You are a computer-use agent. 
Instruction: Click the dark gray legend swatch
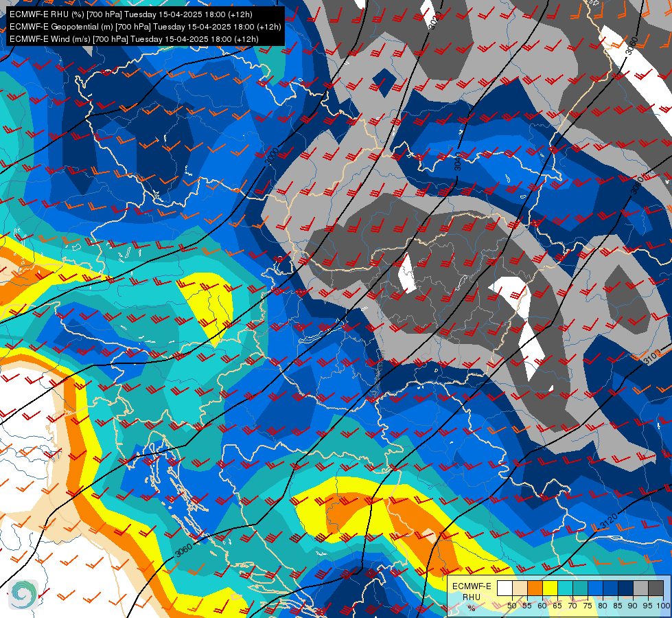(656, 588)
